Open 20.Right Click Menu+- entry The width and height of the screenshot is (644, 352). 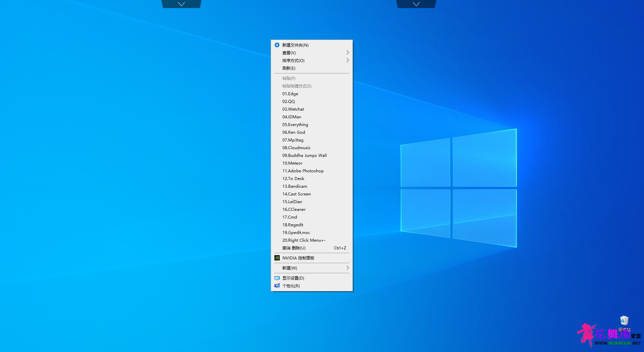[x=312, y=240]
